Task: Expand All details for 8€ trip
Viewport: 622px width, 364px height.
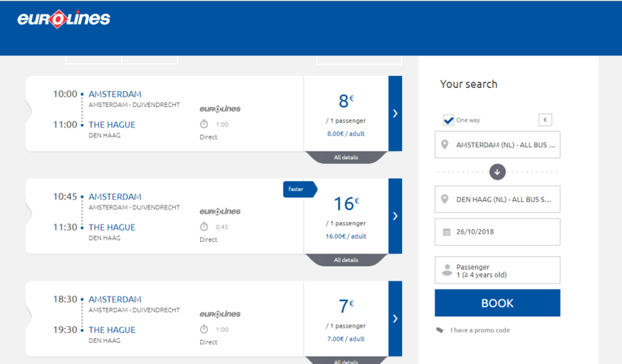Action: pyautogui.click(x=346, y=158)
